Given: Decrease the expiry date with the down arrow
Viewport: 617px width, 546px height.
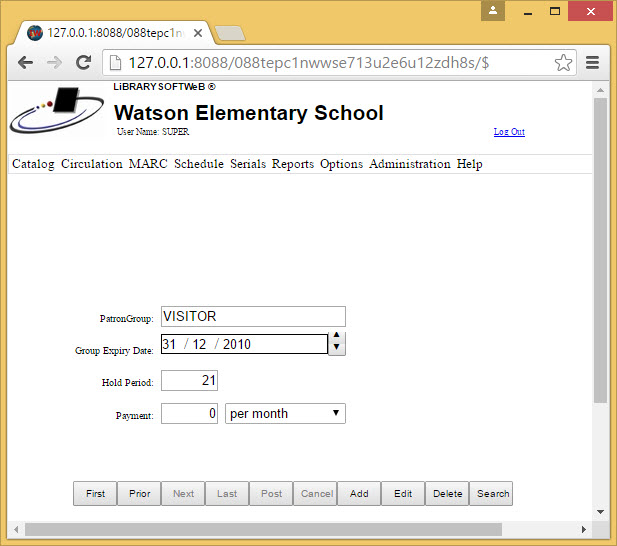Looking at the screenshot, I should click(337, 349).
